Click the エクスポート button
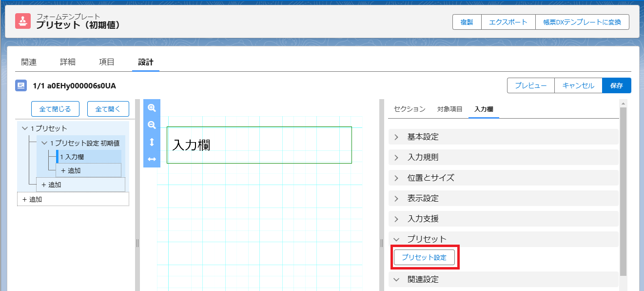The height and width of the screenshot is (291, 644). point(508,22)
